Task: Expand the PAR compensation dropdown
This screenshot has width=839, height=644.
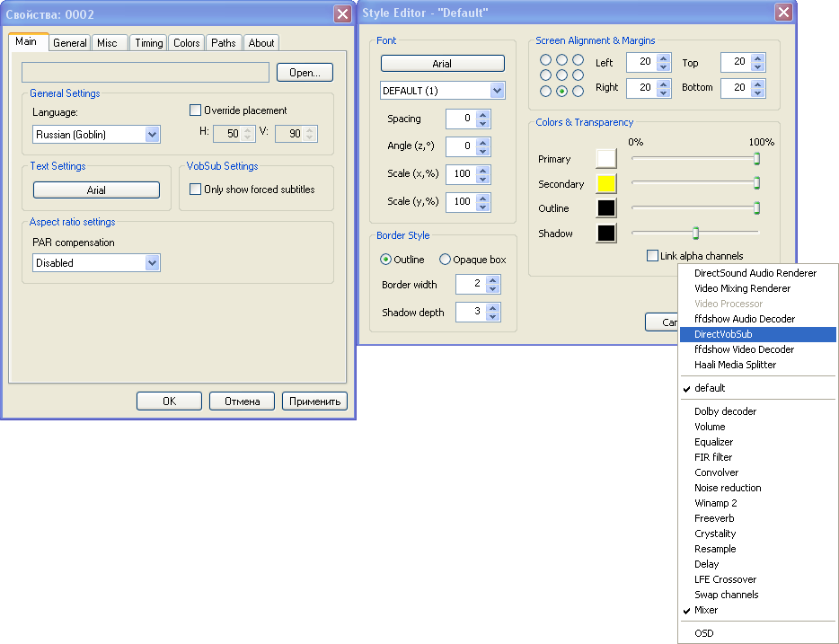Action: coord(152,263)
